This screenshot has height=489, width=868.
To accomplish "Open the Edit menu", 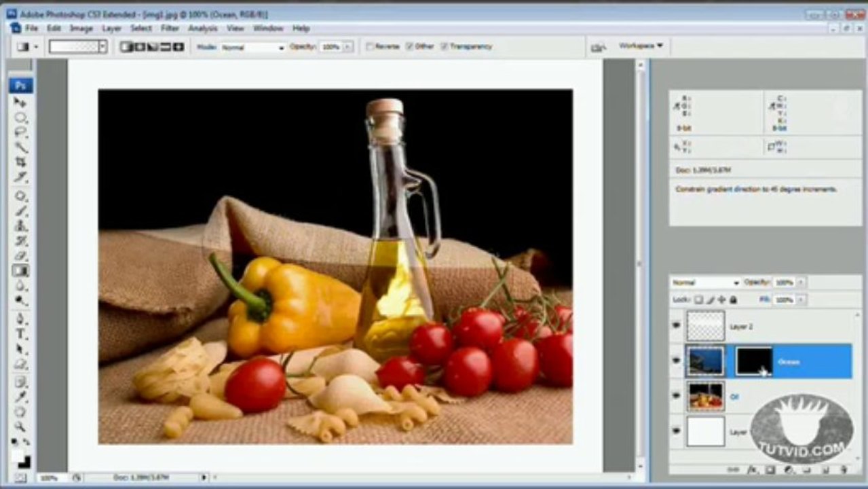I will [54, 29].
